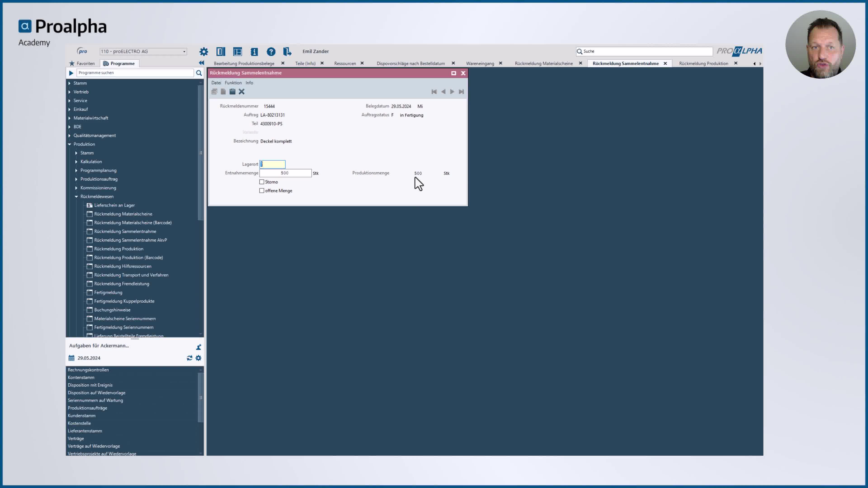
Task: Collapse the navigation panel with double arrow
Action: (x=201, y=63)
